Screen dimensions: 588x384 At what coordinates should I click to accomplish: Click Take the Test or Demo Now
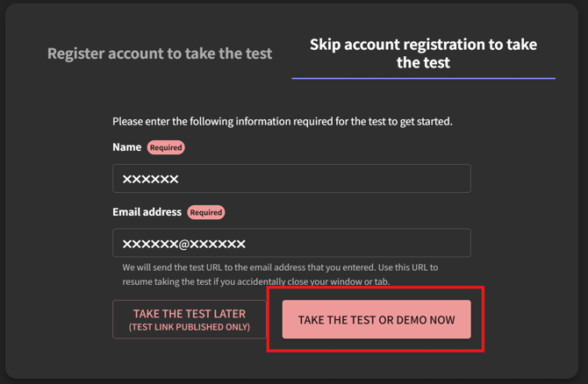(x=376, y=320)
